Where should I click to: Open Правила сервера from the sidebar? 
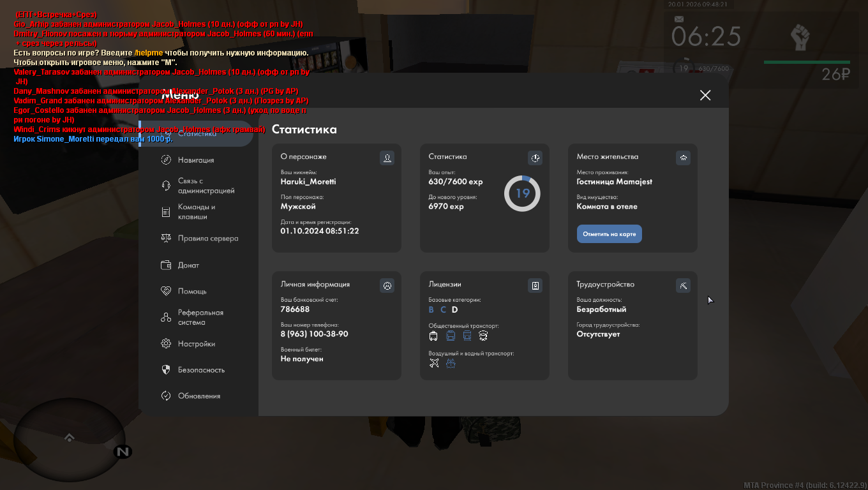pyautogui.click(x=207, y=238)
